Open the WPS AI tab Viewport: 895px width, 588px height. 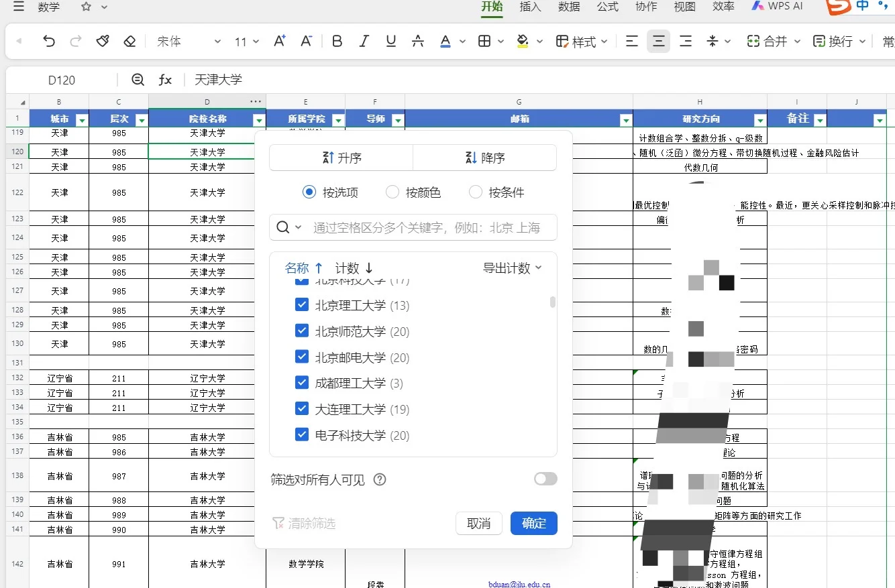click(x=777, y=6)
